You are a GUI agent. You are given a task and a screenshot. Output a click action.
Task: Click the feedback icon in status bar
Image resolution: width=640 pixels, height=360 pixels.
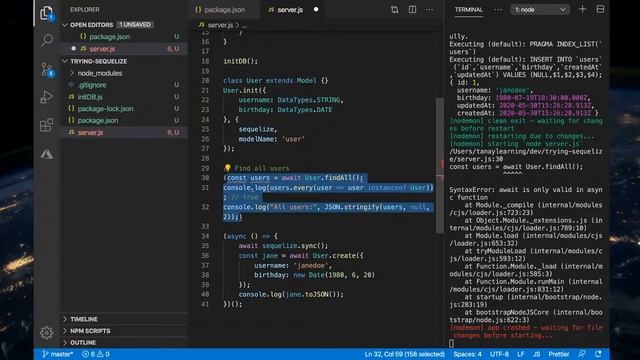pyautogui.click(x=582, y=354)
